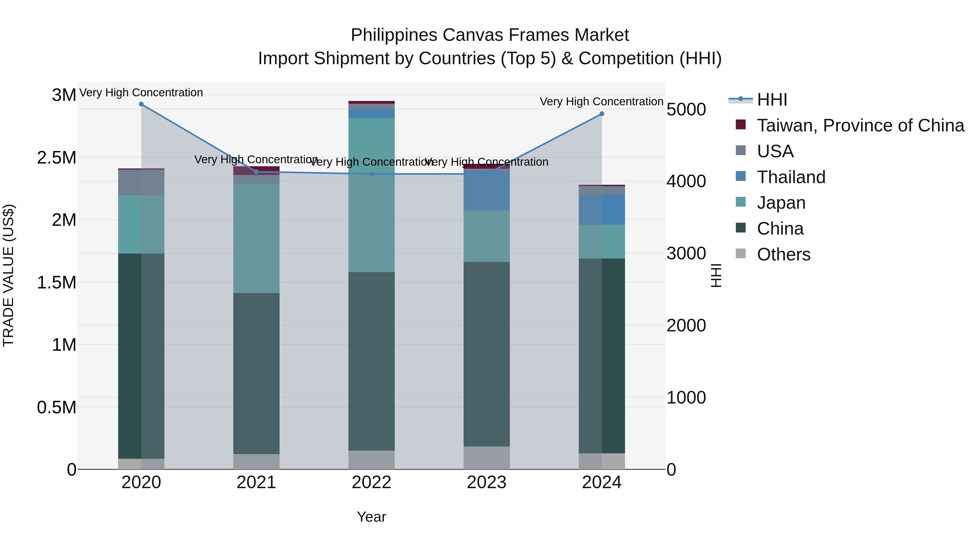Click the USA segment of 2020 bar

pos(141,183)
